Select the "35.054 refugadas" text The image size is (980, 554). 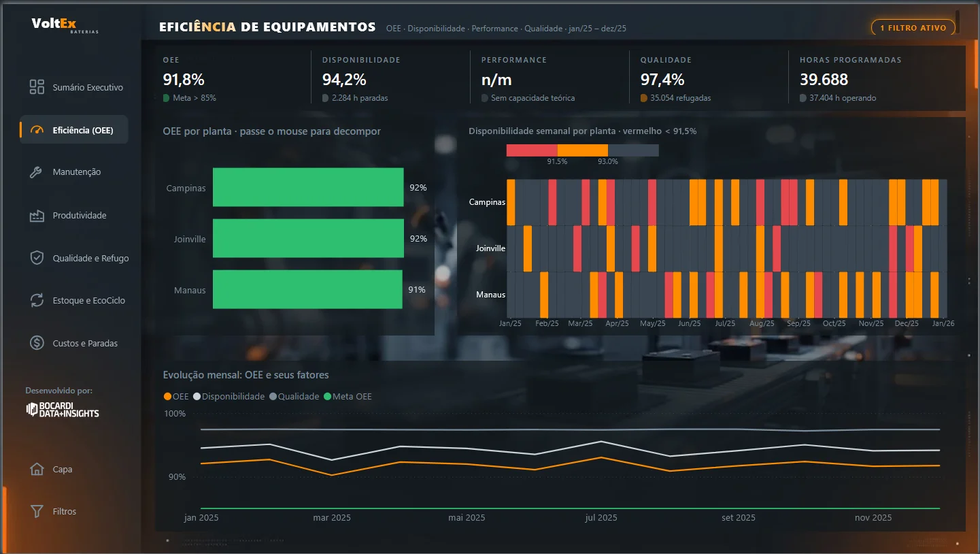[680, 98]
